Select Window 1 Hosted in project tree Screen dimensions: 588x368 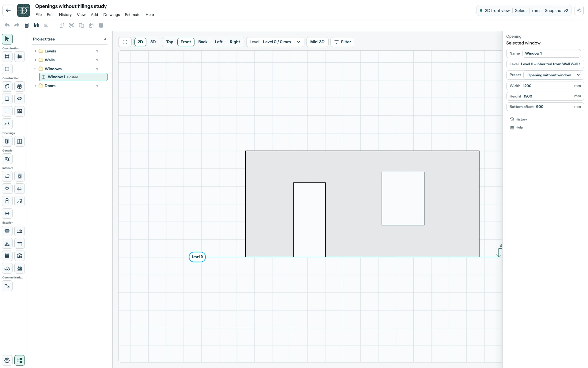pos(73,77)
